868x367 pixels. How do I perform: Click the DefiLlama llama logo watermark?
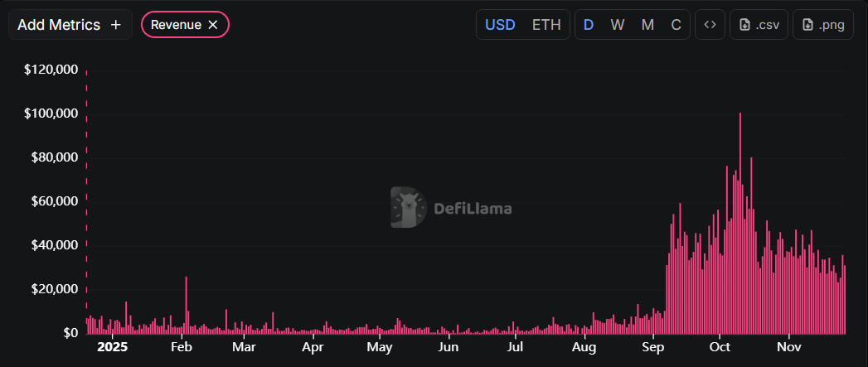point(409,207)
